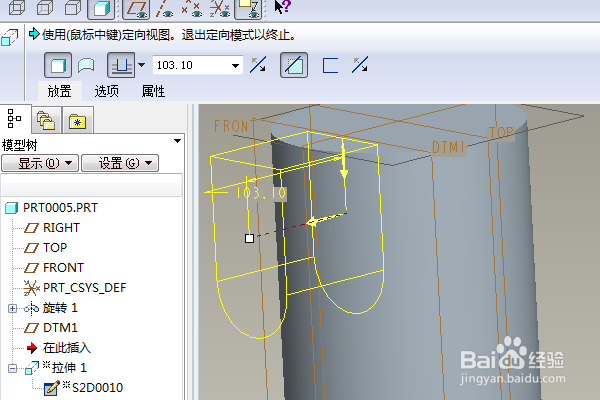
Task: Open the depth value combo dropdown
Action: (x=236, y=65)
